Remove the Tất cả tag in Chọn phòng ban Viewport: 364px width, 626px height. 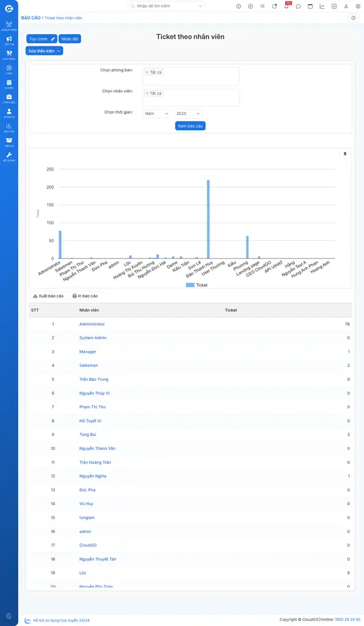[x=147, y=72]
